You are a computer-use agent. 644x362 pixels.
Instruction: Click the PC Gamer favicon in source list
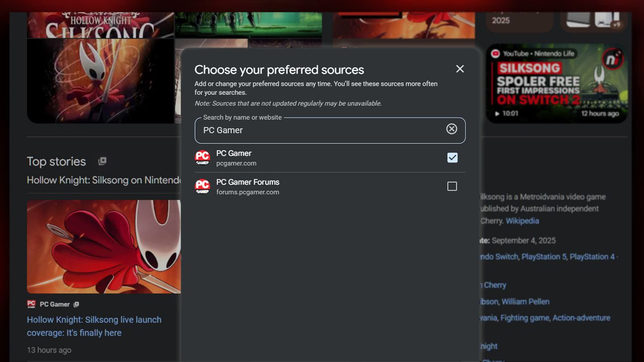(202, 157)
